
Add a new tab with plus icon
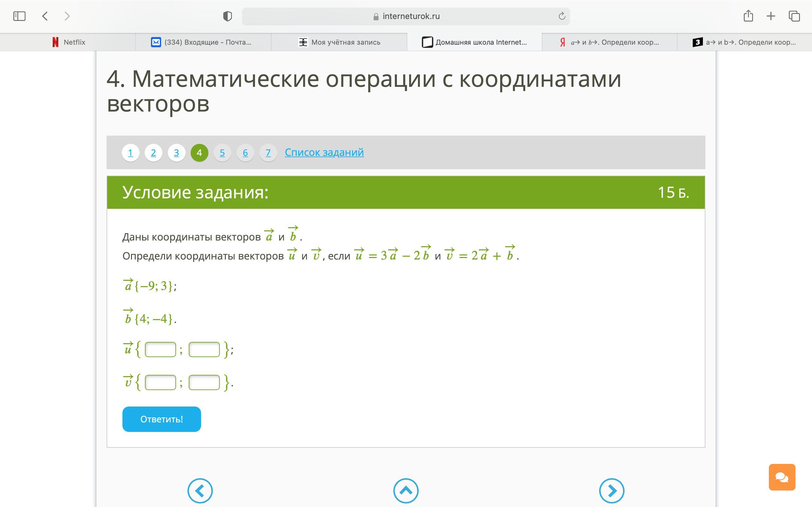pyautogui.click(x=771, y=16)
